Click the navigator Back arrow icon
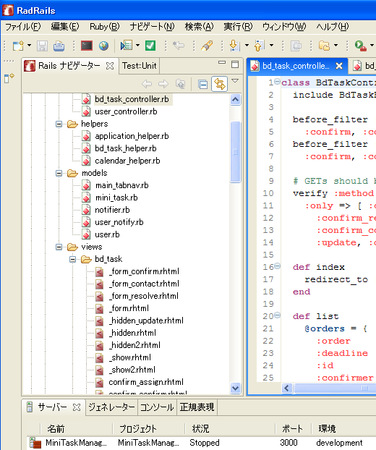The image size is (376, 450). (147, 84)
